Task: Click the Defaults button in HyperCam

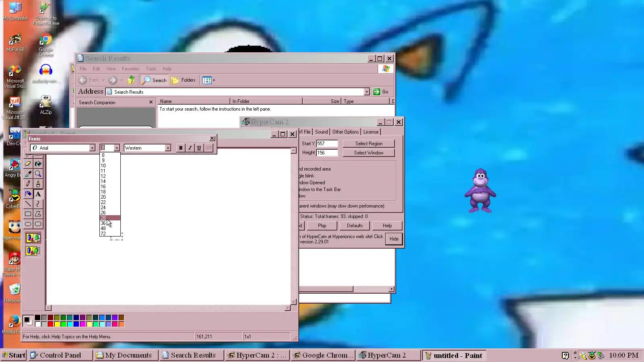Action: tap(355, 226)
